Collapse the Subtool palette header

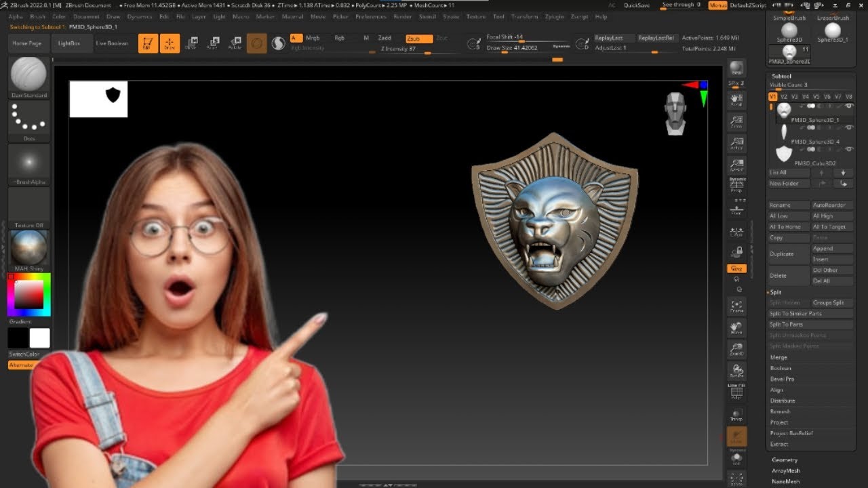tap(782, 77)
